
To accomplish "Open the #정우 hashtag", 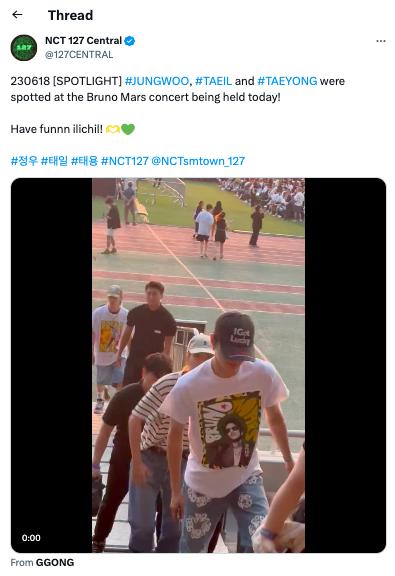I will coord(24,161).
